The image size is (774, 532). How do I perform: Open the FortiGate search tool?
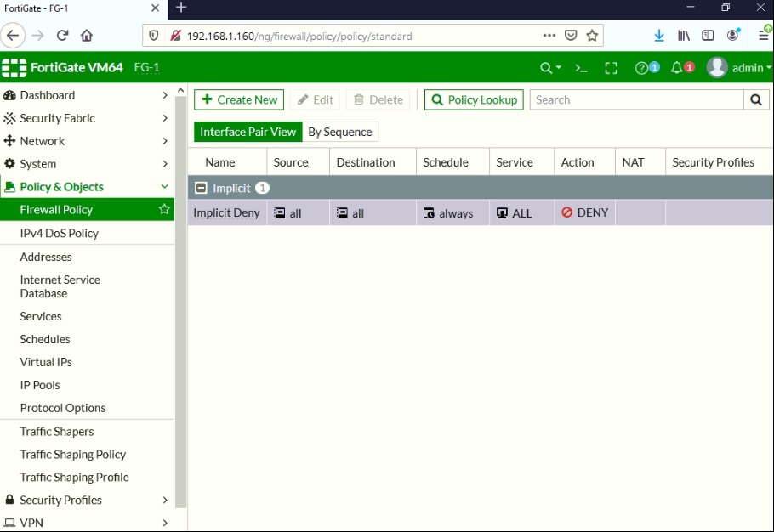click(547, 67)
